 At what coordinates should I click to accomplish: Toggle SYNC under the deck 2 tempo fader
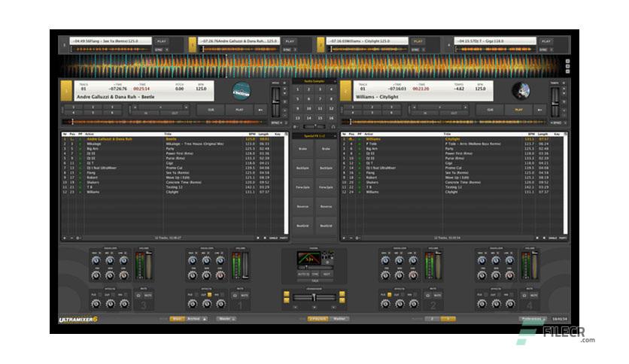pyautogui.click(x=556, y=123)
